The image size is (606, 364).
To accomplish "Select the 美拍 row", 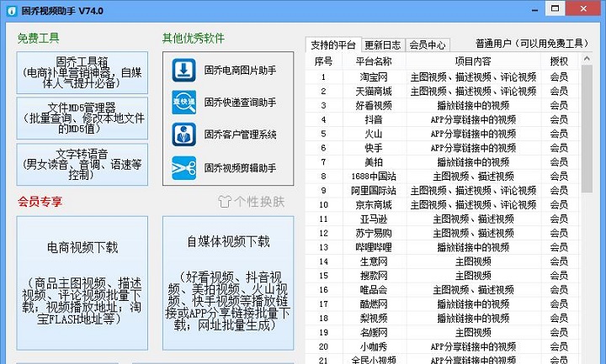I will tap(442, 162).
